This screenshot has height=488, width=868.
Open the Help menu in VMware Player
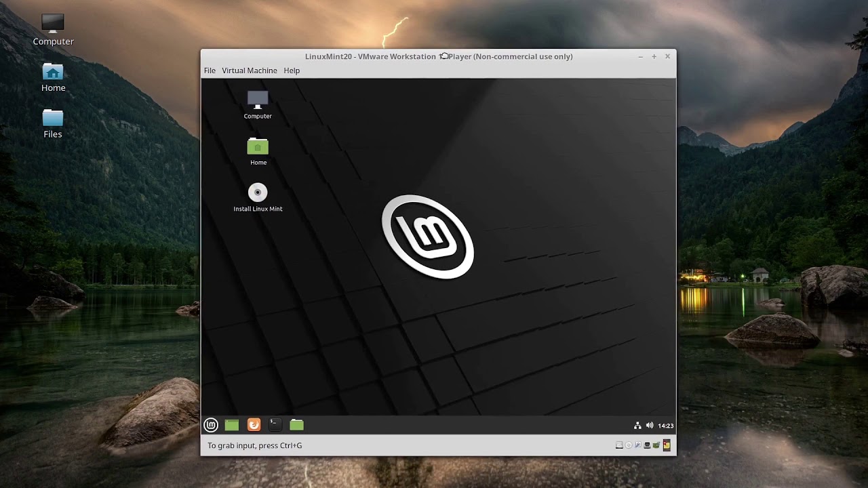click(x=292, y=70)
